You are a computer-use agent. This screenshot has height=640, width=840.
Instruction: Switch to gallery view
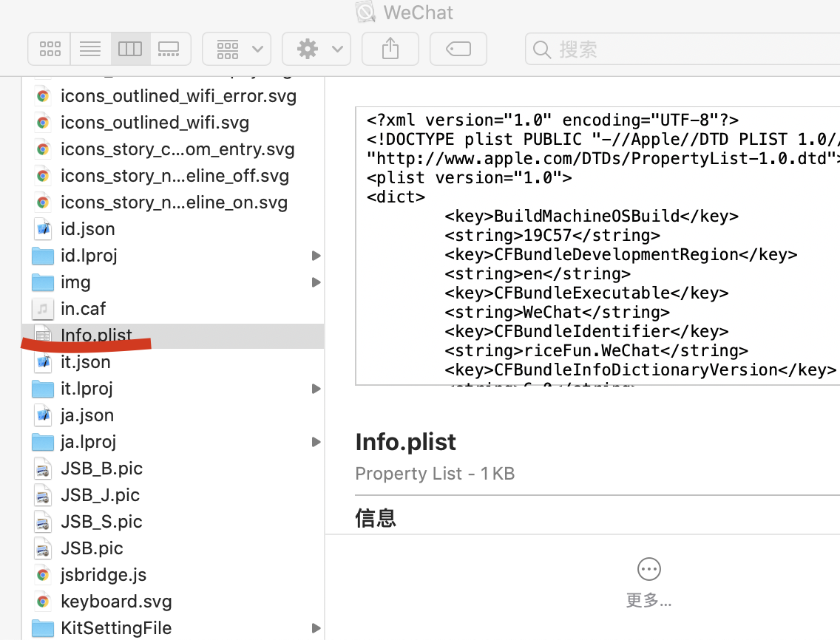[169, 49]
